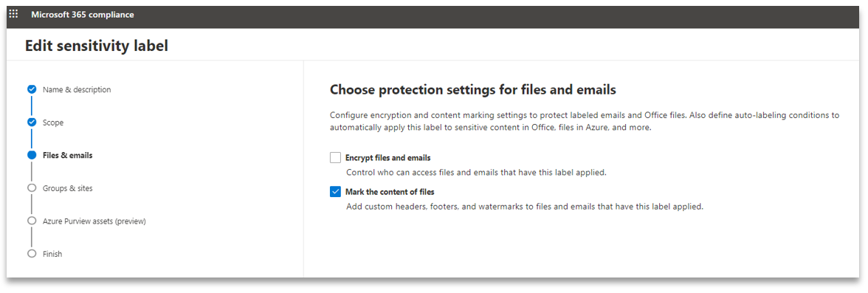Click the Edit sensitivity label heading
This screenshot has width=868, height=293.
coord(96,46)
